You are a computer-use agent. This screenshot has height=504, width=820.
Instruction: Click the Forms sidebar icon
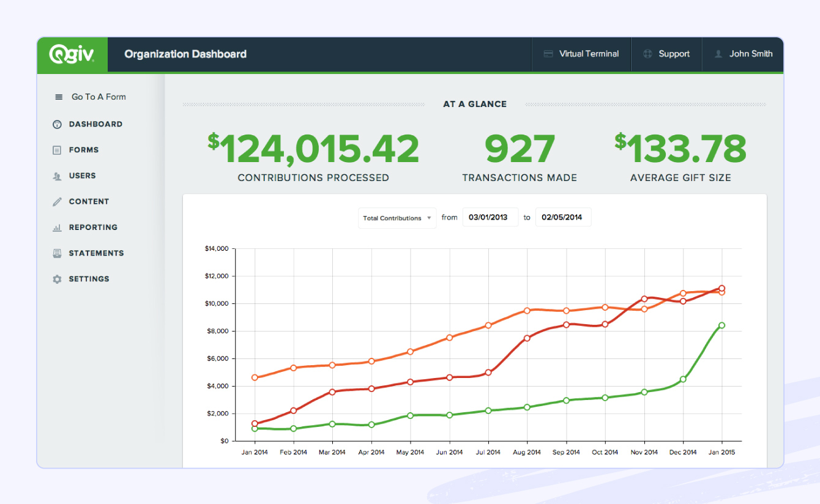[57, 150]
